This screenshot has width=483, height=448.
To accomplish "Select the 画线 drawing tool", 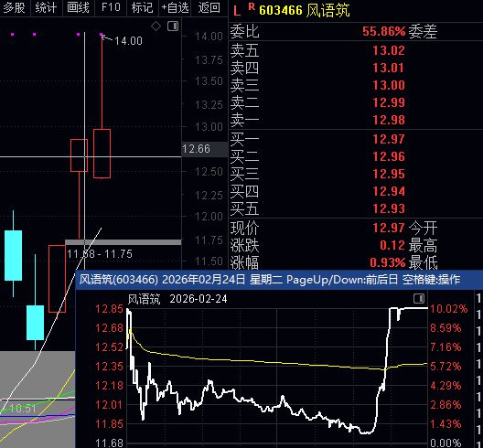I will 79,7.
